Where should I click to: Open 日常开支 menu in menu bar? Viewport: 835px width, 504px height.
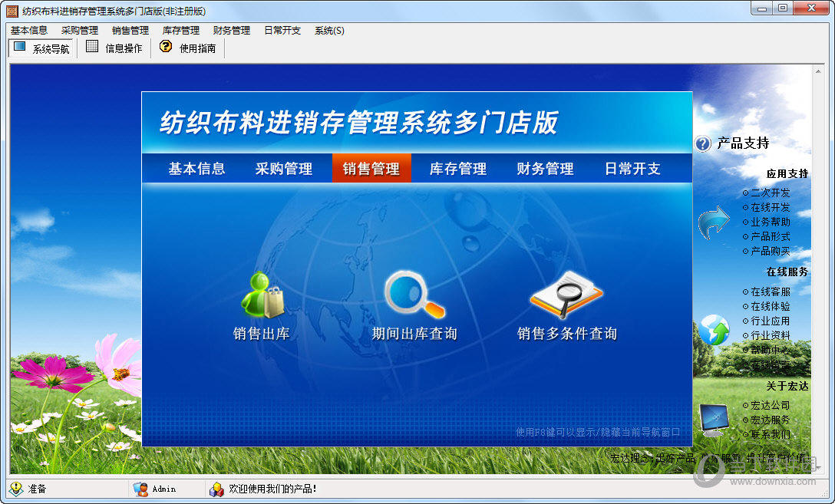pyautogui.click(x=282, y=31)
